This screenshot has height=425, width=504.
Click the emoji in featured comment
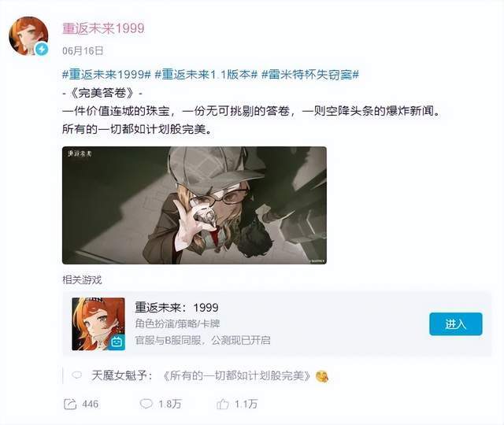click(x=322, y=376)
